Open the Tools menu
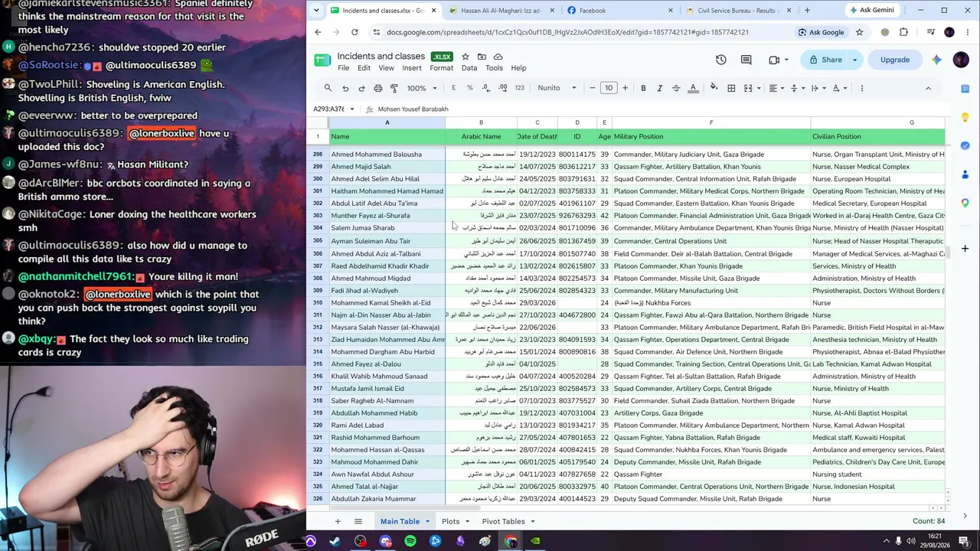Viewport: 980px width, 551px height. pos(494,68)
